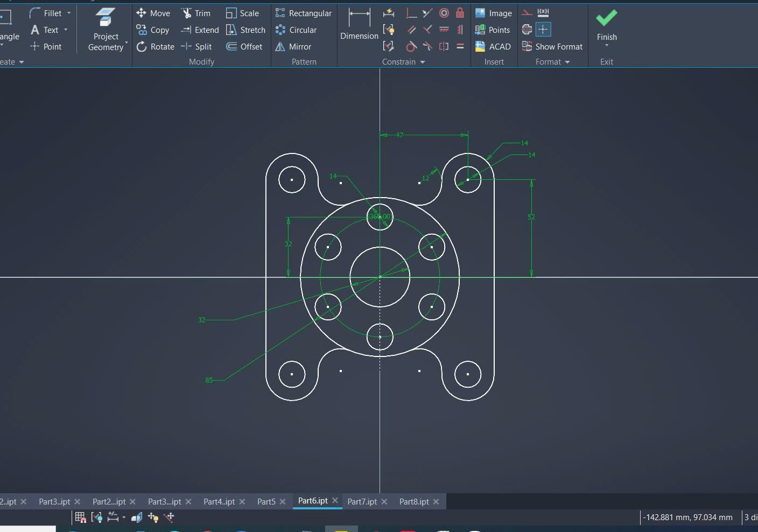Choose the Tangent constraint icon

pos(411,46)
